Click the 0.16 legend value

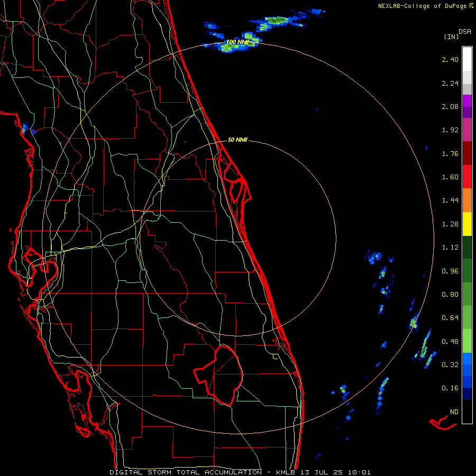click(450, 388)
